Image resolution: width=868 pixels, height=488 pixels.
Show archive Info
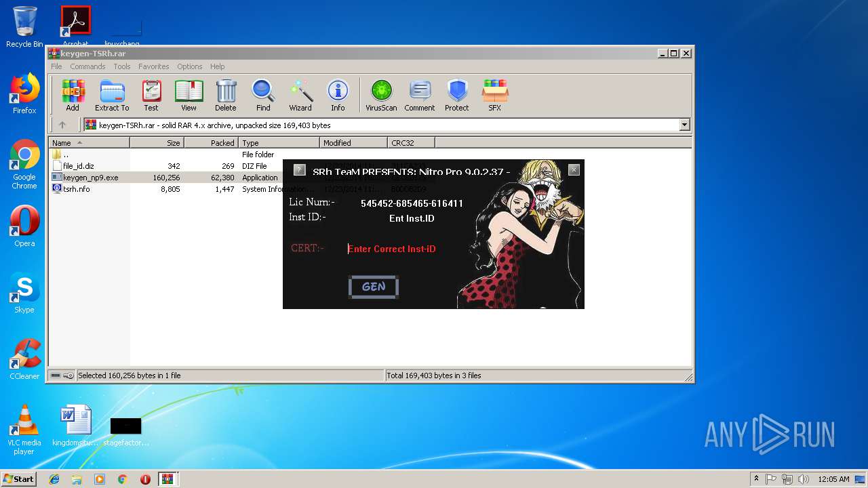pyautogui.click(x=338, y=95)
